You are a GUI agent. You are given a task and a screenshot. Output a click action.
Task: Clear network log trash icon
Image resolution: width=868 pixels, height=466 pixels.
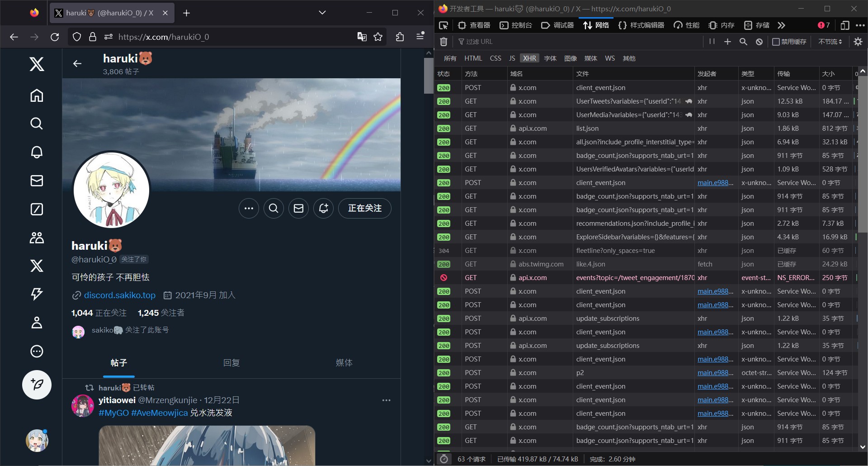[x=443, y=42]
